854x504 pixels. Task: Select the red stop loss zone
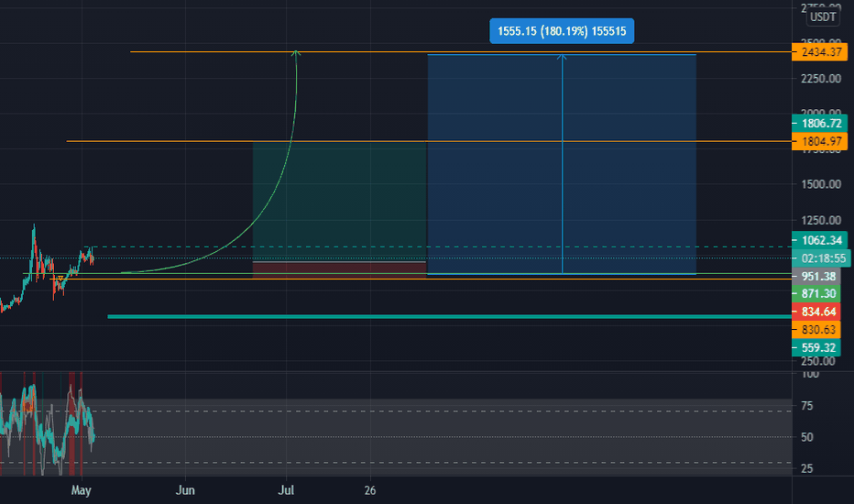(339, 270)
